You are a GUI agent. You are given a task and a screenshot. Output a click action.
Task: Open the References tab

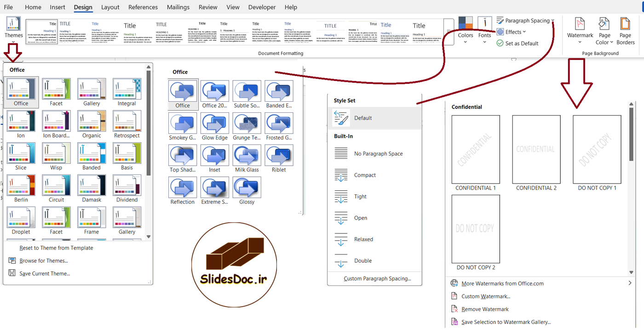point(143,7)
